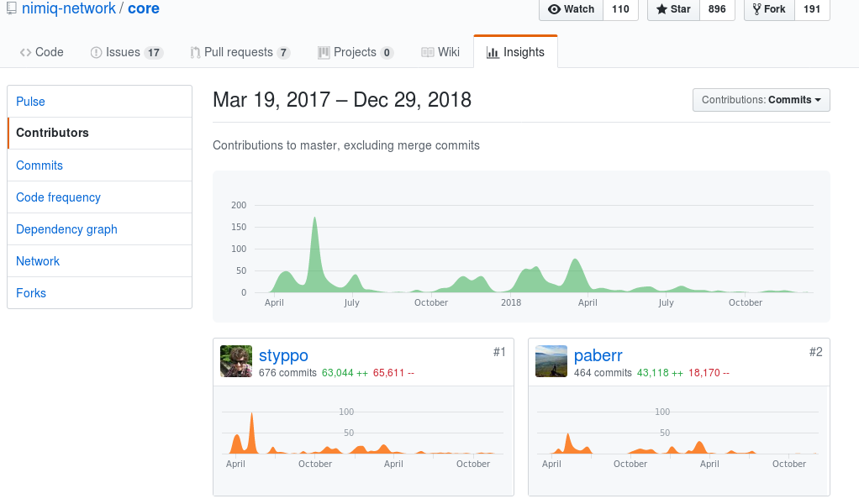Viewport: 859px width, 504px height.
Task: Watch the repository
Action: click(x=572, y=9)
